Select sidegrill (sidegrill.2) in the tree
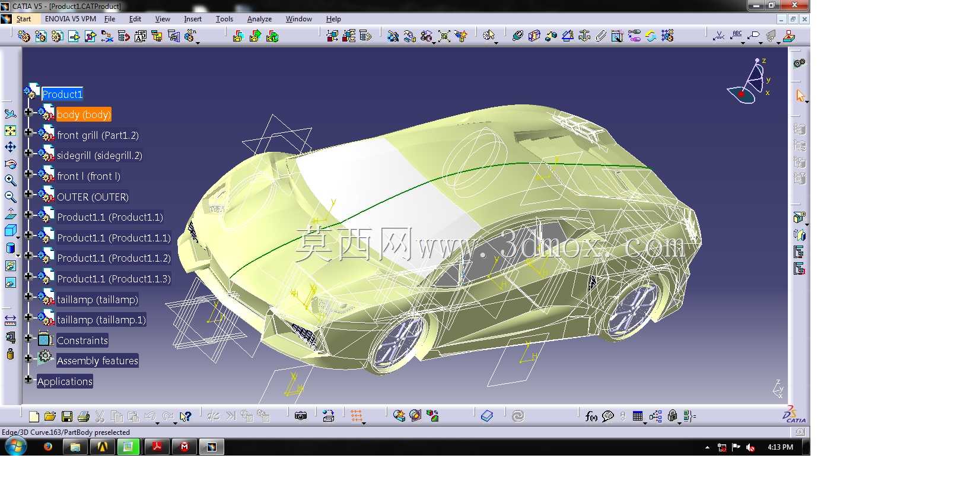This screenshot has width=980, height=490. tap(100, 155)
